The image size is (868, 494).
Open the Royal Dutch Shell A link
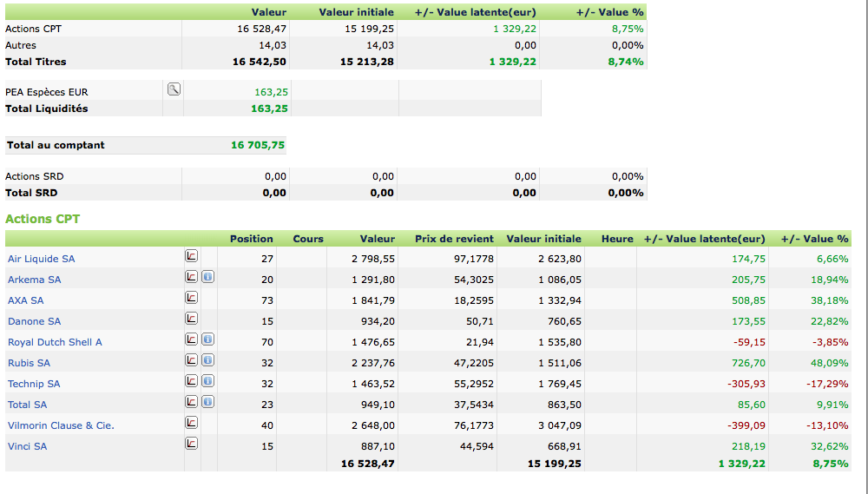pyautogui.click(x=55, y=342)
